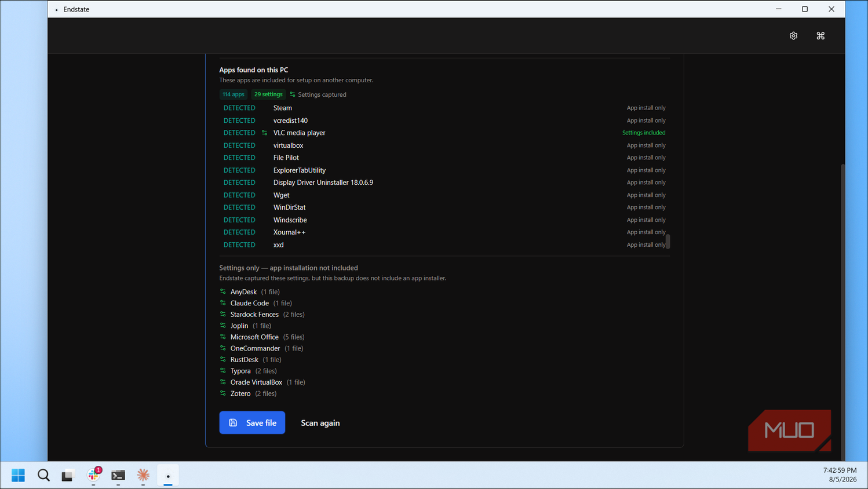Click the Joplin settings entry

click(245, 326)
